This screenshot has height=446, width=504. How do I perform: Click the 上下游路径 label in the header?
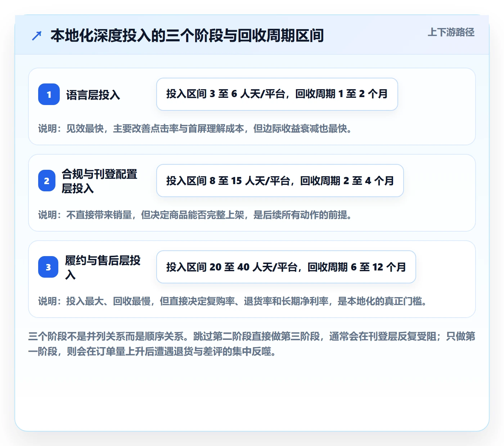[451, 32]
